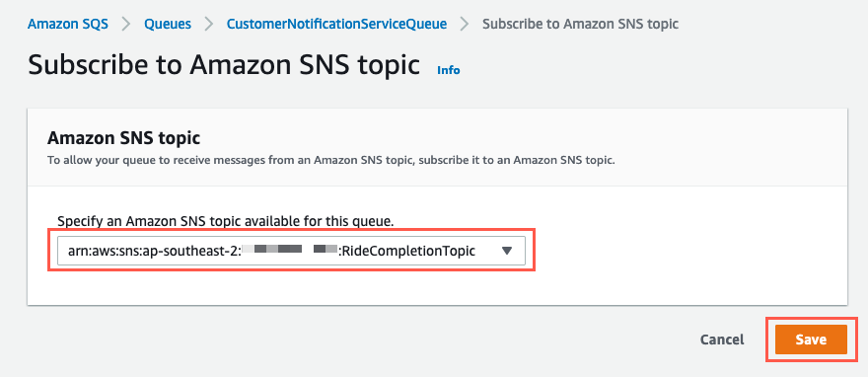Click the 'Amazon SNS topic' panel header

(124, 137)
